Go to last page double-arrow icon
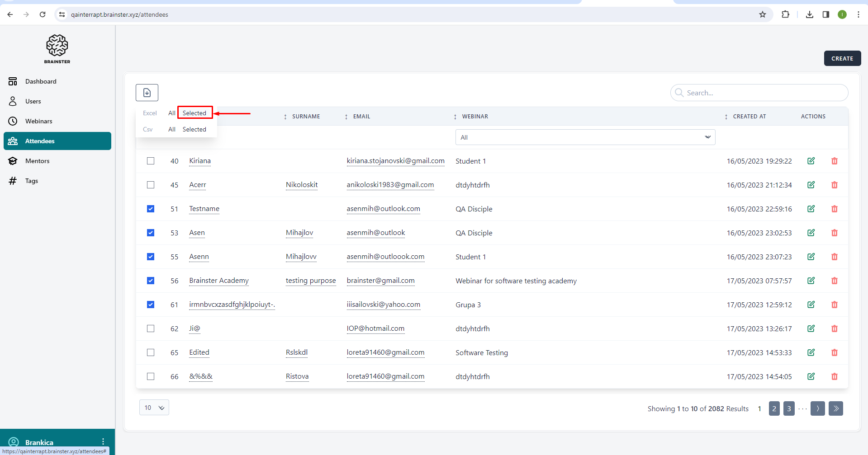The height and width of the screenshot is (455, 868). (x=836, y=408)
